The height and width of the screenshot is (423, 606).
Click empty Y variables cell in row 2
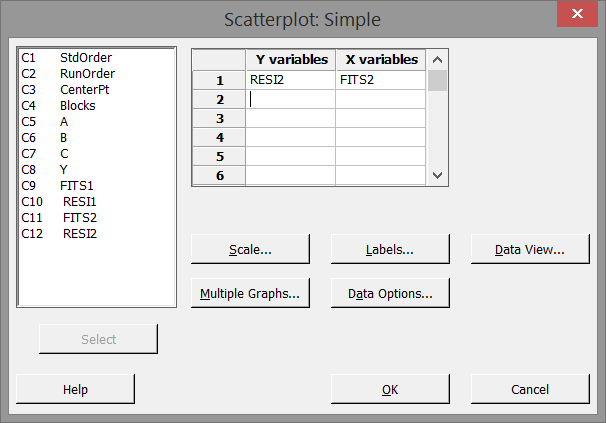coord(290,98)
